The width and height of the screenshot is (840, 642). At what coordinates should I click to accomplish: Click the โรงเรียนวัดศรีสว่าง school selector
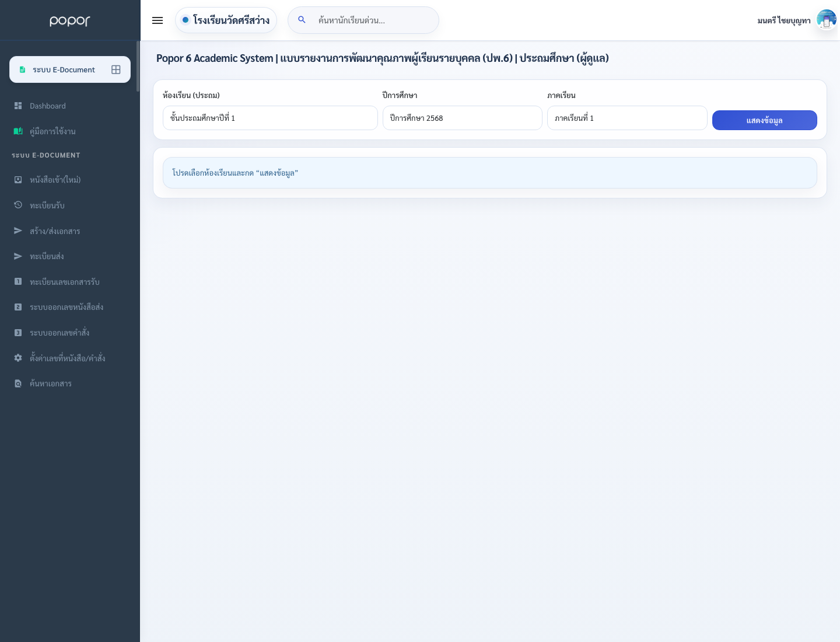point(226,20)
